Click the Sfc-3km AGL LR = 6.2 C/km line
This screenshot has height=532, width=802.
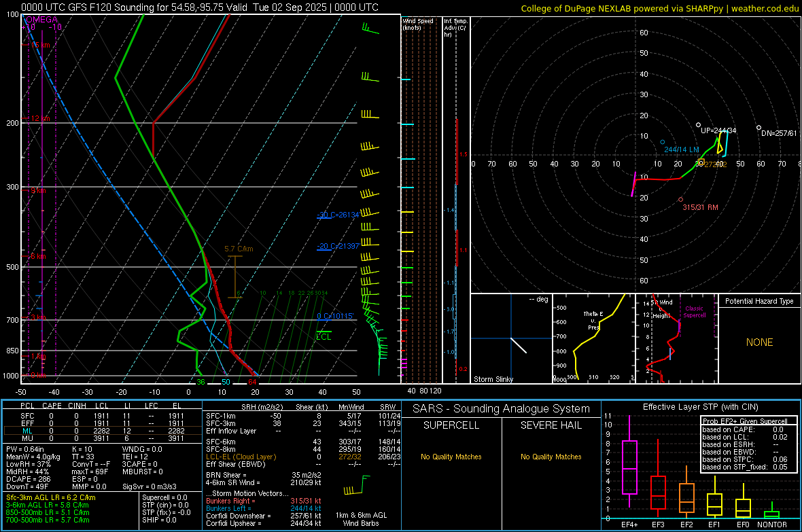pyautogui.click(x=51, y=497)
